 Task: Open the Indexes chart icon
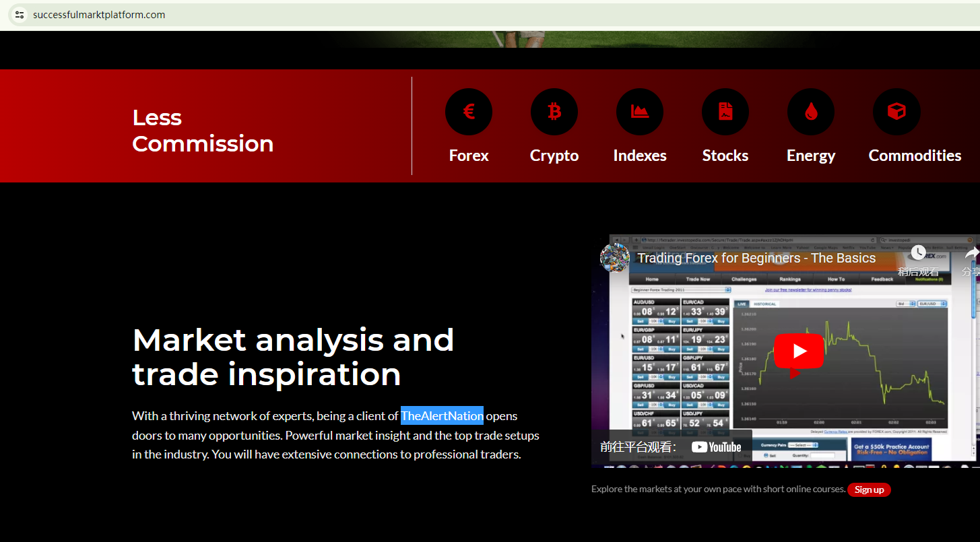[640, 112]
